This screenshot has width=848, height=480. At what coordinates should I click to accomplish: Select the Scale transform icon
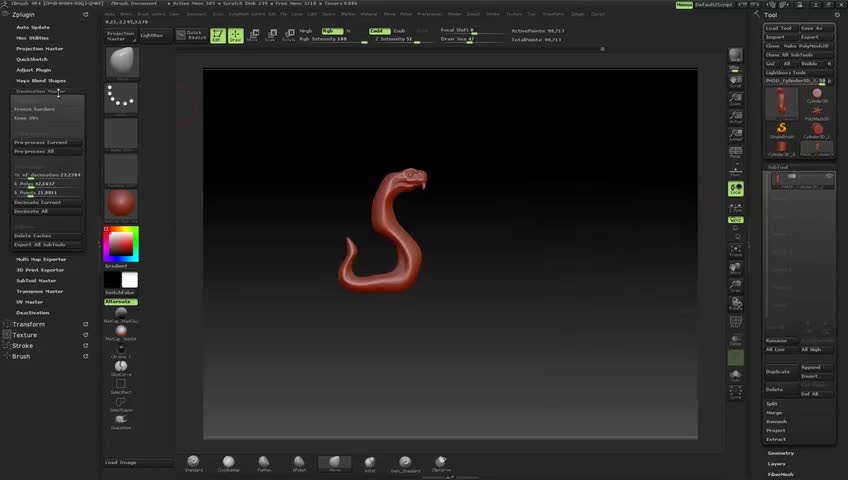(271, 36)
